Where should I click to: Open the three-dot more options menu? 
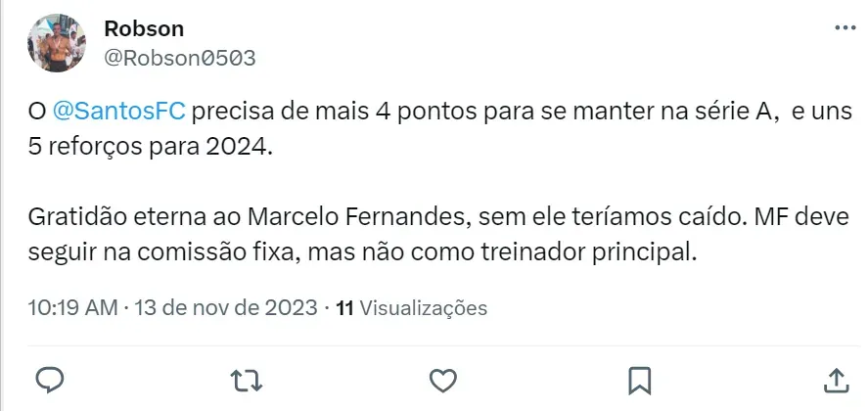[843, 27]
